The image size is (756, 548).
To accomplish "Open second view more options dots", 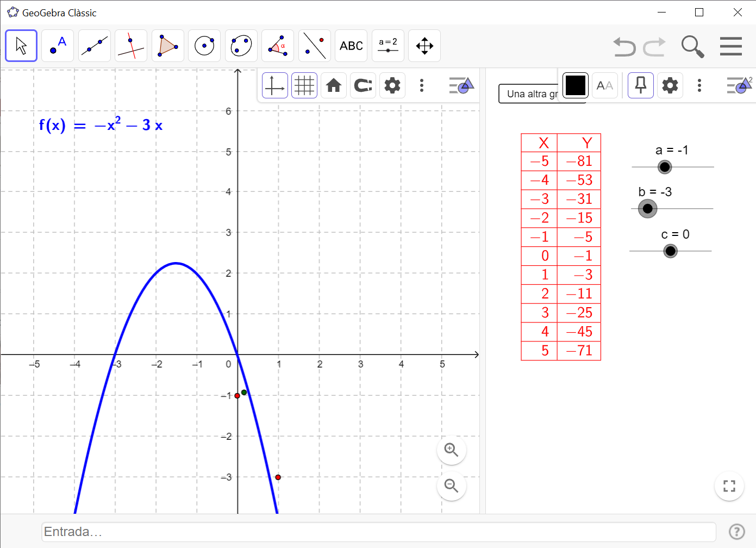I will coord(699,85).
